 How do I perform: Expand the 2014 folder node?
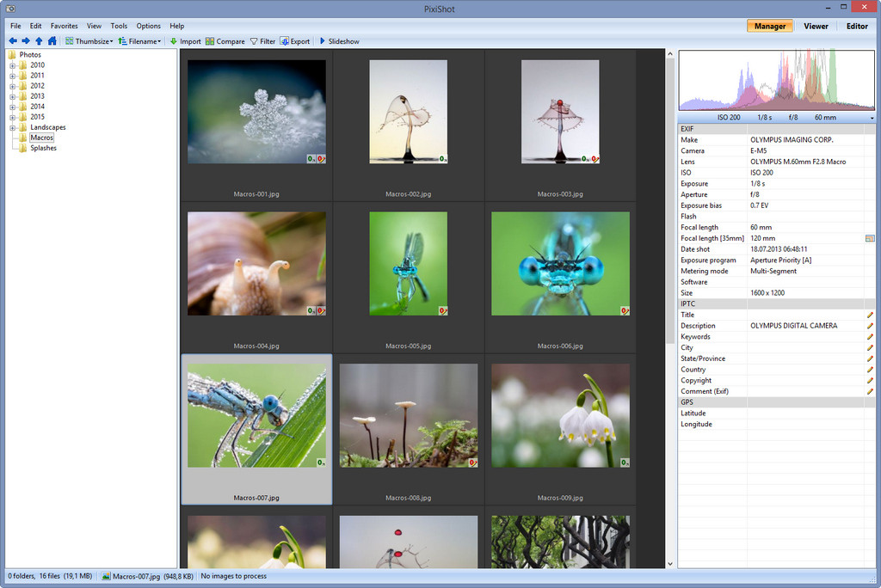click(x=12, y=107)
